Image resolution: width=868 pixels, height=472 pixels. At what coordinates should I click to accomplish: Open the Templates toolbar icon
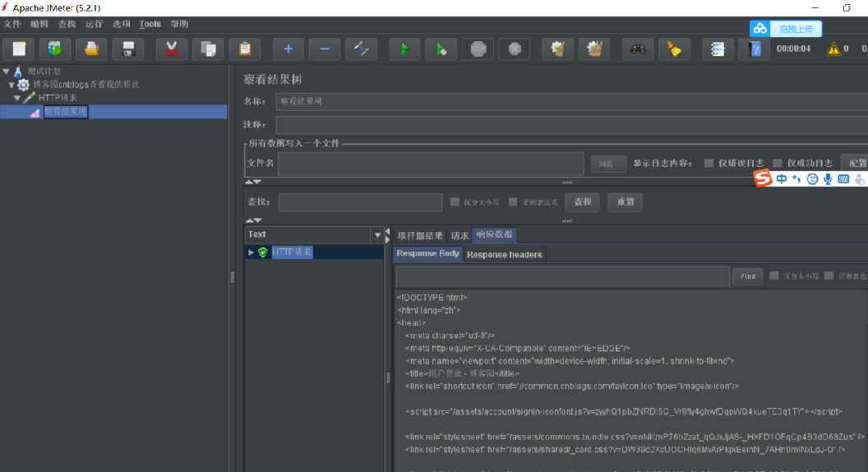[55, 49]
